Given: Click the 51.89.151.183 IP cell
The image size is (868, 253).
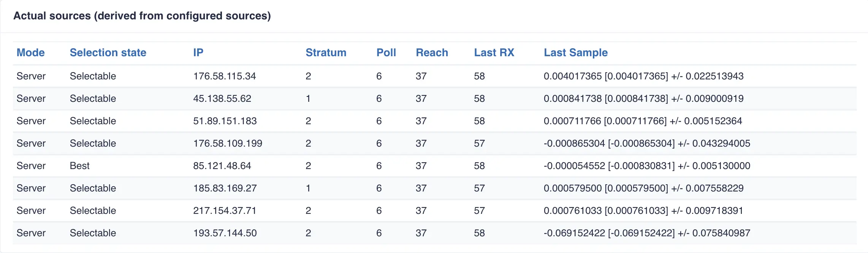Looking at the screenshot, I should (x=225, y=121).
